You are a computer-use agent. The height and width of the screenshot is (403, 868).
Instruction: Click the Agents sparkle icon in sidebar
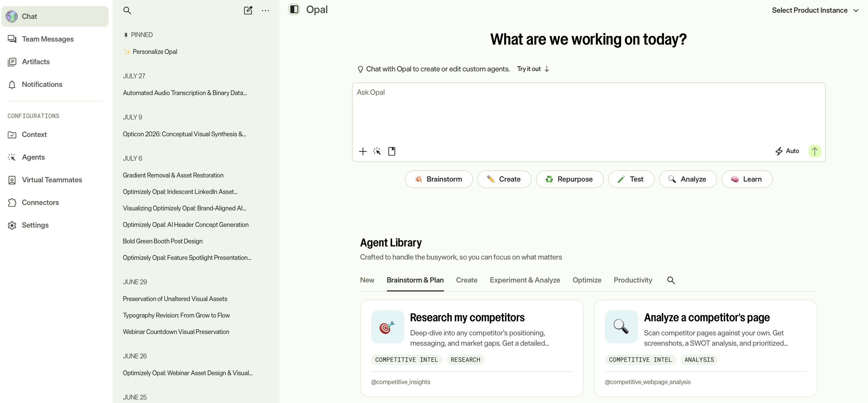(x=12, y=157)
